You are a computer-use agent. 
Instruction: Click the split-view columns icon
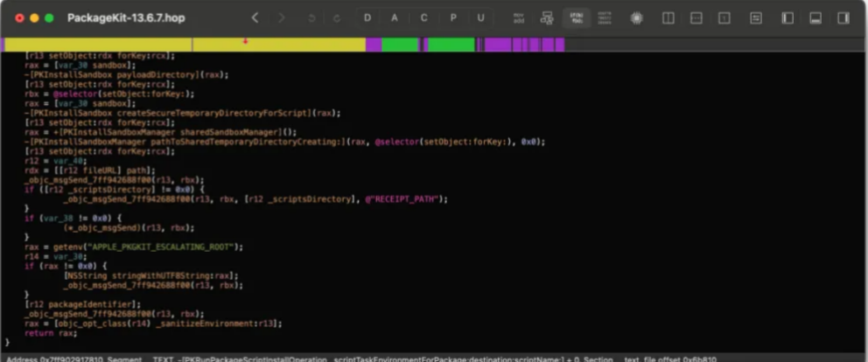pos(668,18)
